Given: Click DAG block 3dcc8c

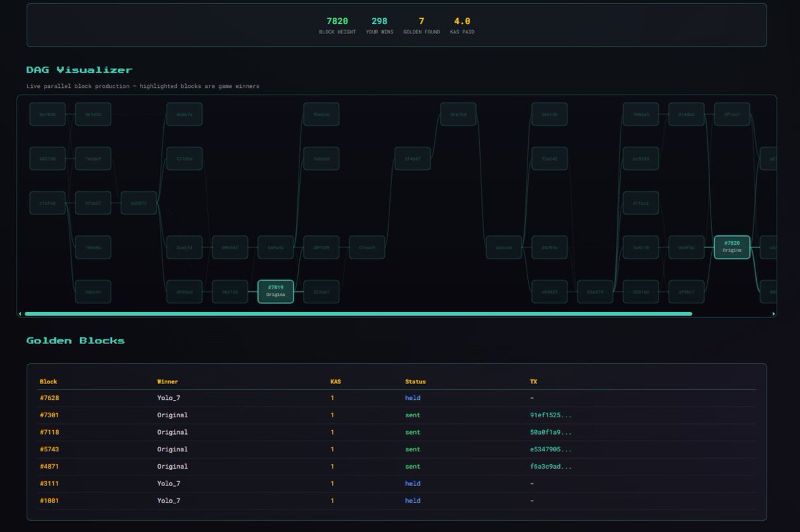Looking at the screenshot, I should pos(93,291).
